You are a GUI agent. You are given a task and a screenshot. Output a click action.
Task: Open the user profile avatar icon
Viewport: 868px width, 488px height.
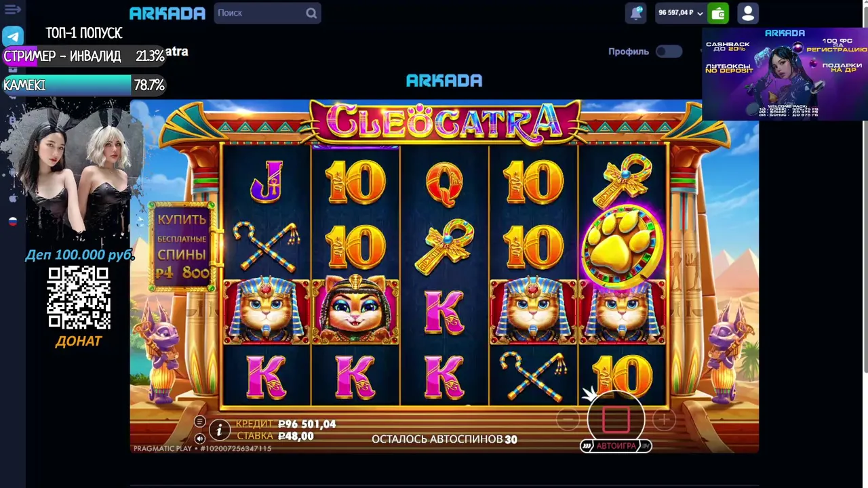[747, 13]
